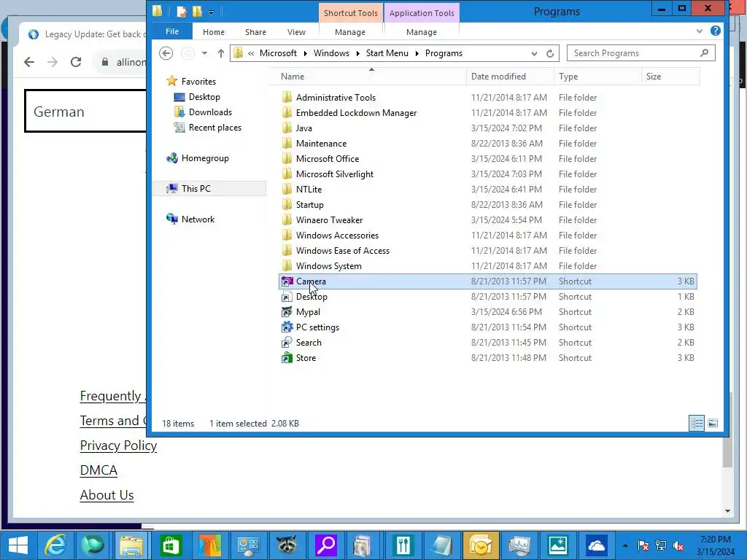Open the Camera shortcut icon
The image size is (747, 560).
[287, 281]
